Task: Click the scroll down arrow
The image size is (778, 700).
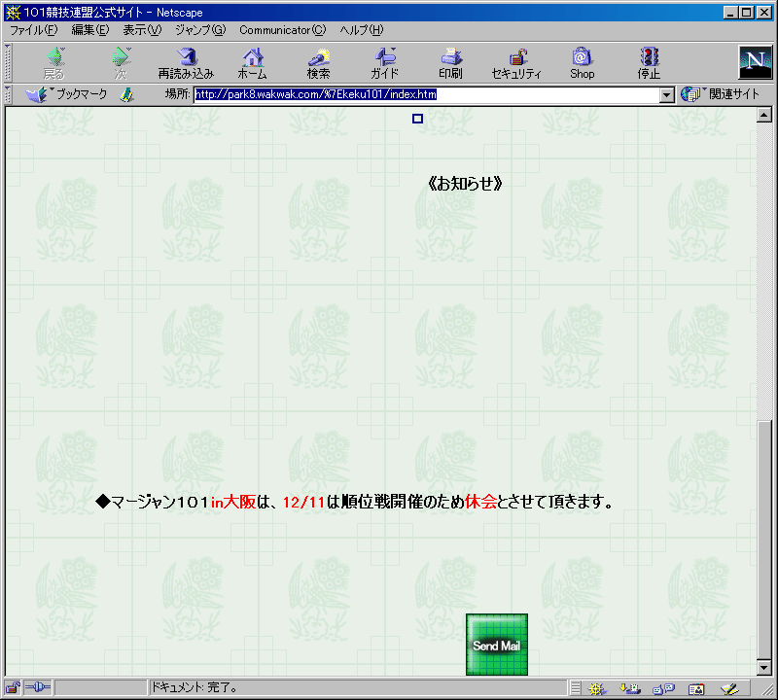Action: coord(764,668)
